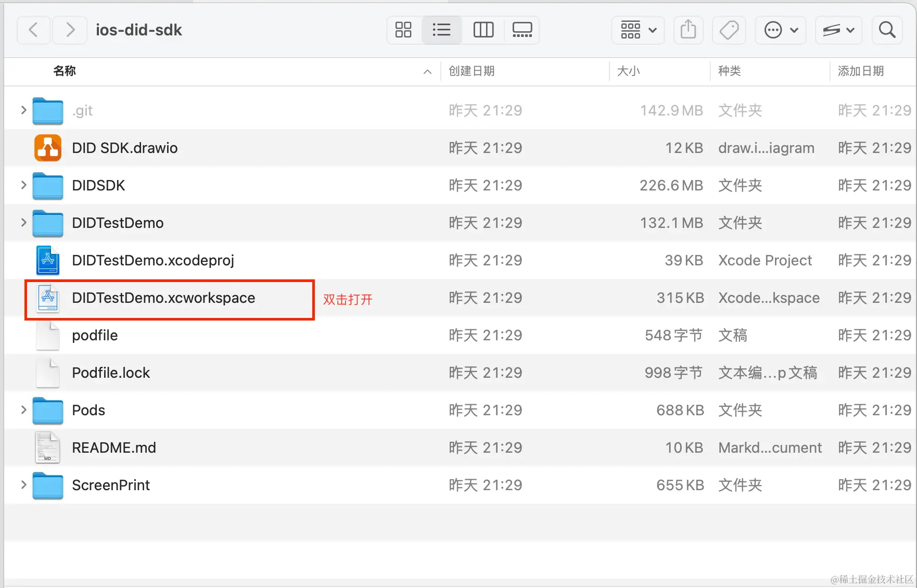
Task: Expand the .git folder
Action: 23,110
